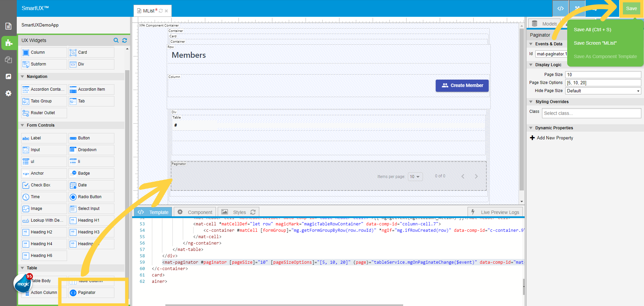Refresh styles using icon beside Styles tab
The image size is (644, 306).
tap(254, 212)
